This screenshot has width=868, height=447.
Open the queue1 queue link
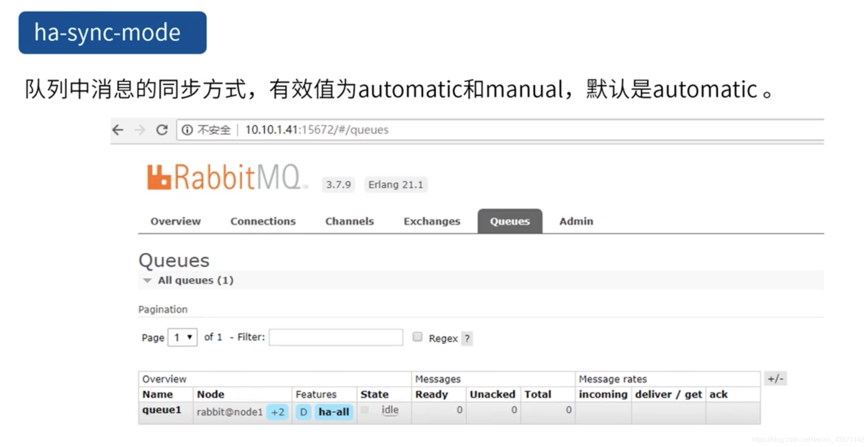[x=162, y=410]
